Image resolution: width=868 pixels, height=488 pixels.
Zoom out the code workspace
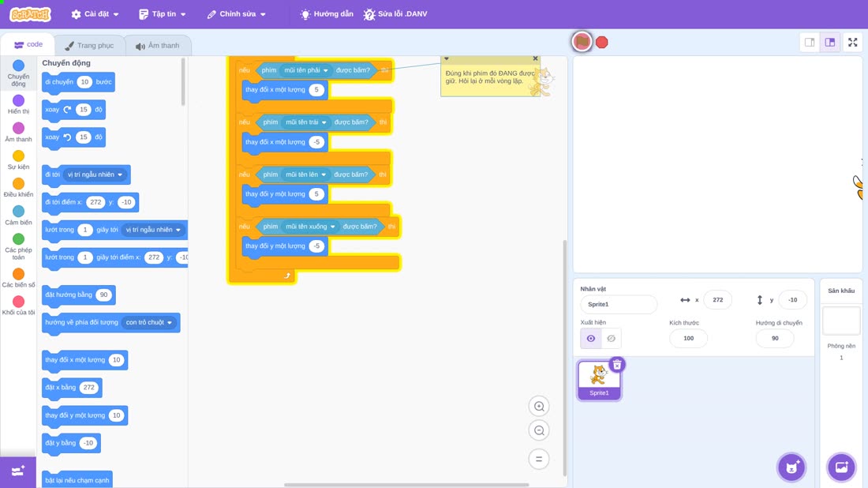click(539, 431)
